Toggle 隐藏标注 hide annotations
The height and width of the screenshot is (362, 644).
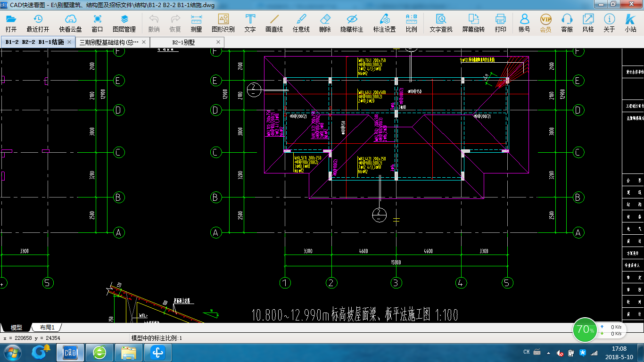[352, 23]
